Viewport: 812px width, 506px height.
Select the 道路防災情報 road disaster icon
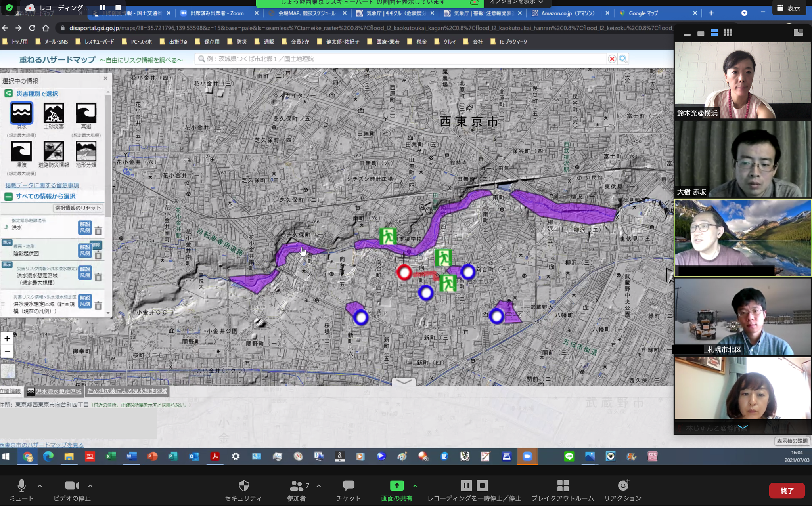click(x=54, y=151)
